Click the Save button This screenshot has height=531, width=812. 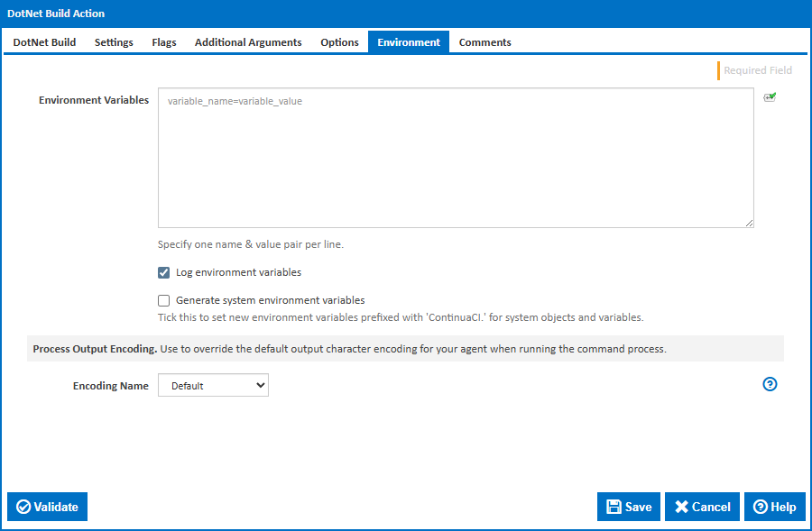point(629,507)
